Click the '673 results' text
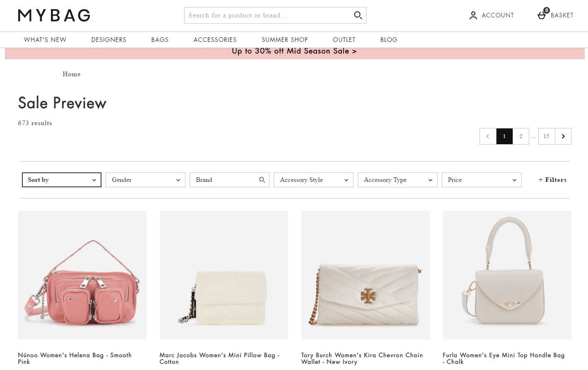Image resolution: width=588 pixels, height=370 pixels. tap(35, 123)
